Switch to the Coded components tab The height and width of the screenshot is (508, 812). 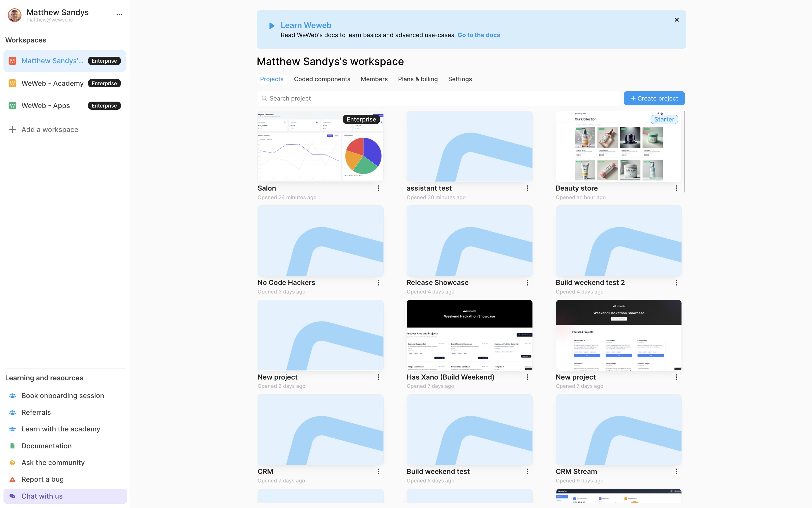click(322, 79)
